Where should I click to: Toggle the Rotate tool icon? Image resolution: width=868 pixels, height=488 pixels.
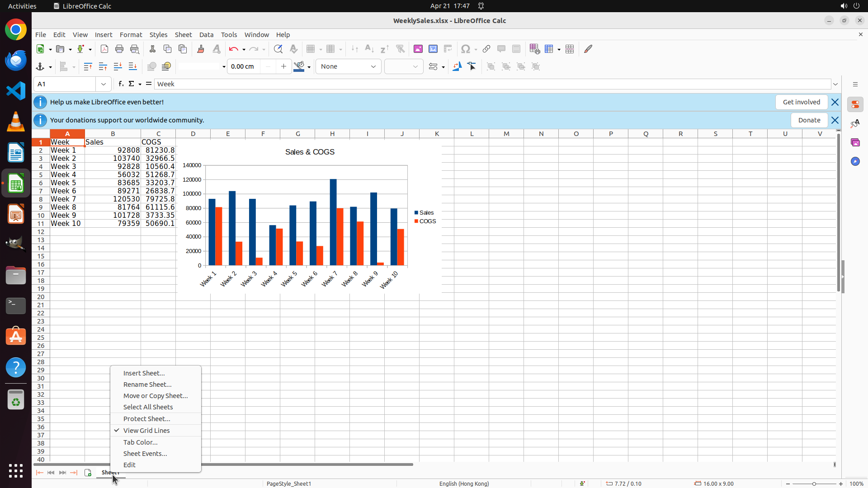tap(457, 66)
